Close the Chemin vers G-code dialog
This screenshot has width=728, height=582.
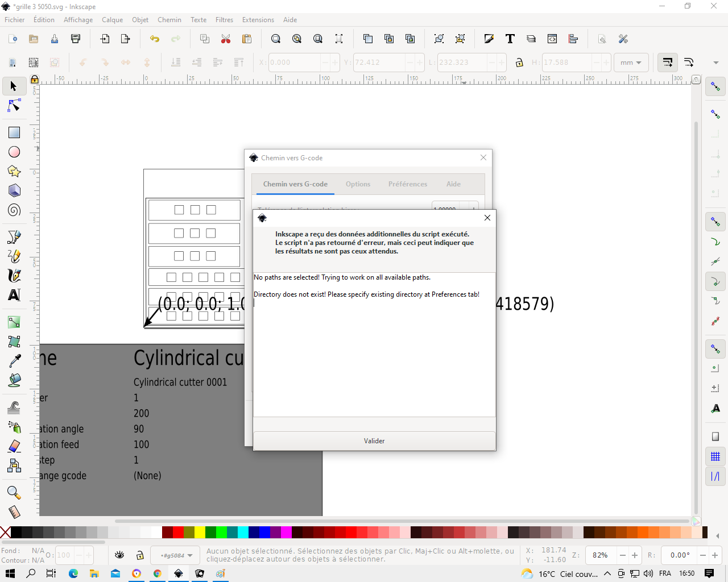(483, 157)
